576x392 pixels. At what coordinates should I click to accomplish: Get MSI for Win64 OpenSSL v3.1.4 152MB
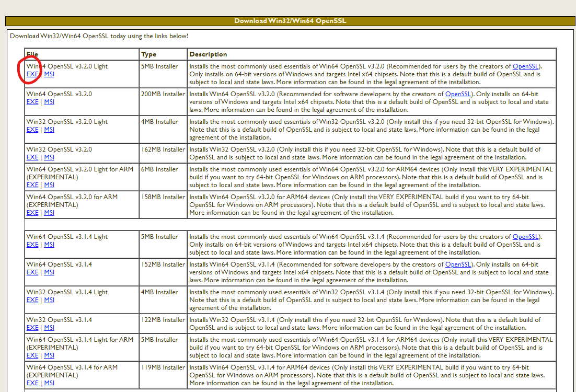49,272
